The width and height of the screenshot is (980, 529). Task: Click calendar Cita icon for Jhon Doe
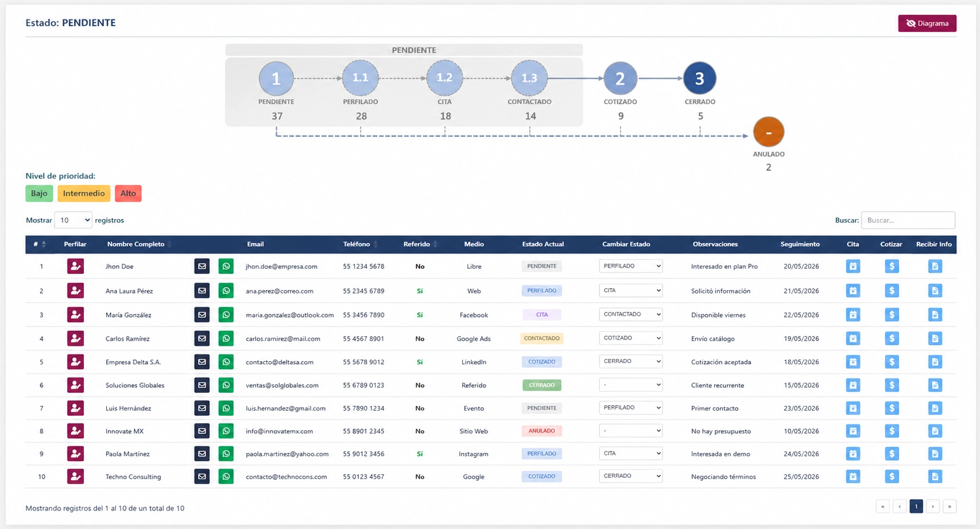click(853, 266)
